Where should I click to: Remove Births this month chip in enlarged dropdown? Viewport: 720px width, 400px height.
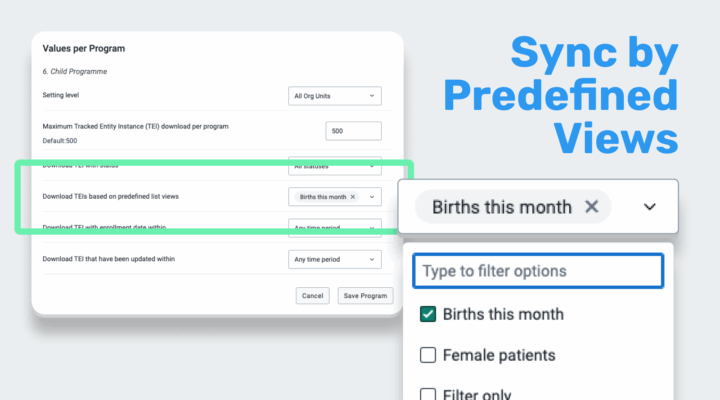coord(591,207)
